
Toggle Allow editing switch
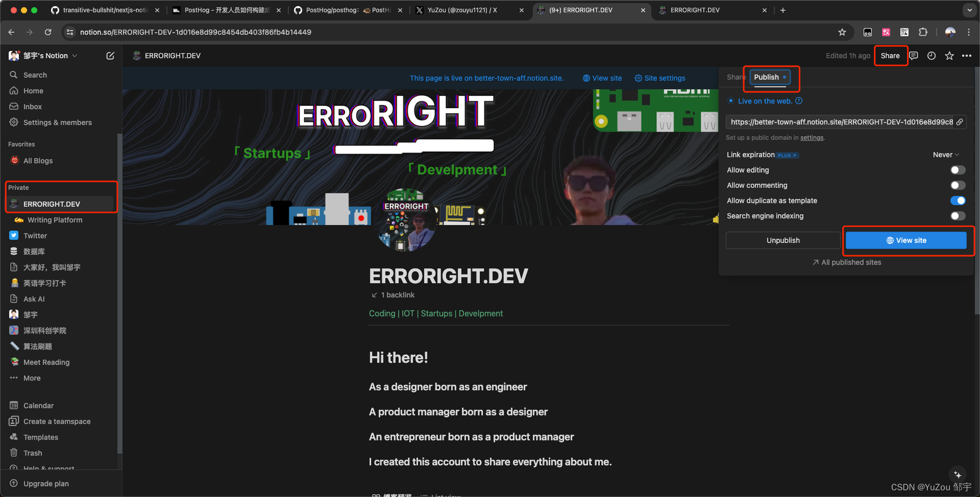(x=958, y=170)
